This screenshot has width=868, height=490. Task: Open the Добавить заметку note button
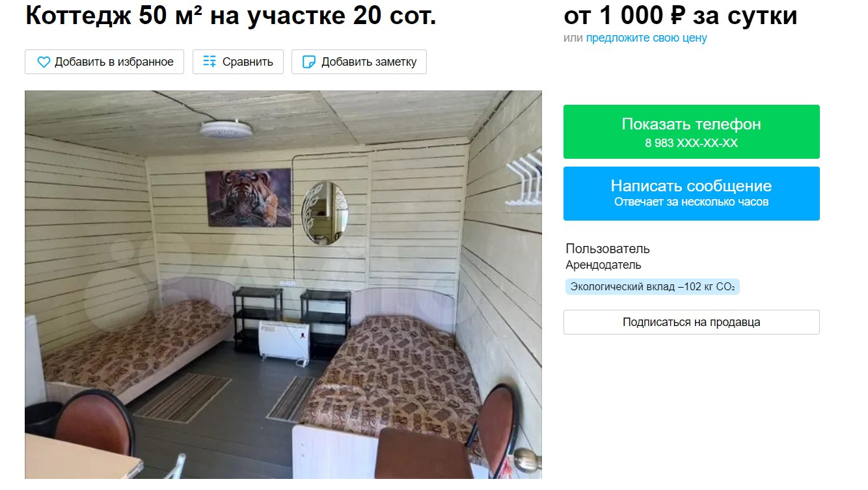[x=359, y=62]
